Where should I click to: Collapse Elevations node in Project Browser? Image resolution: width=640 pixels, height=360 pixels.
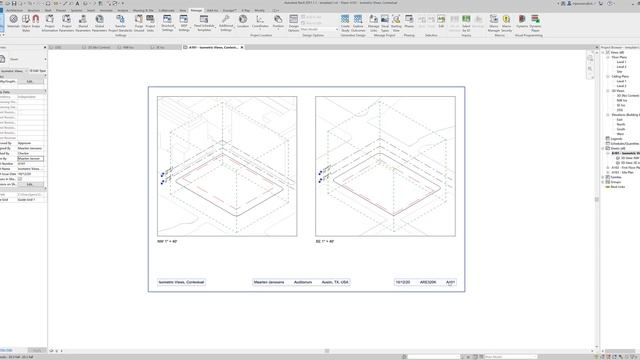pyautogui.click(x=608, y=115)
